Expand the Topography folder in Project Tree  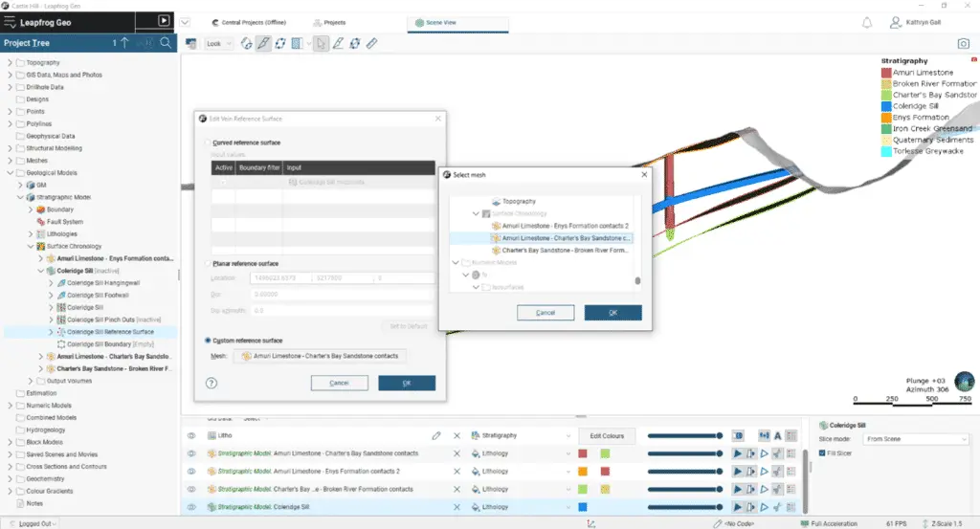pyautogui.click(x=10, y=62)
